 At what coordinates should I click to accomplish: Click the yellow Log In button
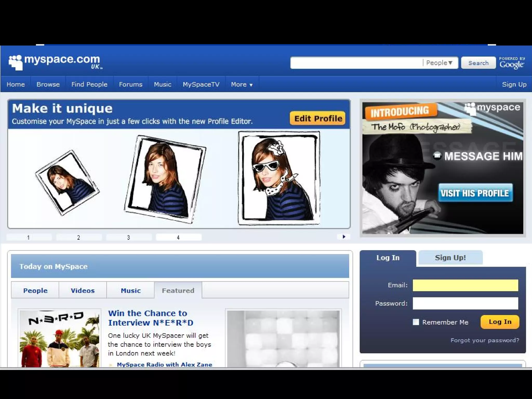500,322
